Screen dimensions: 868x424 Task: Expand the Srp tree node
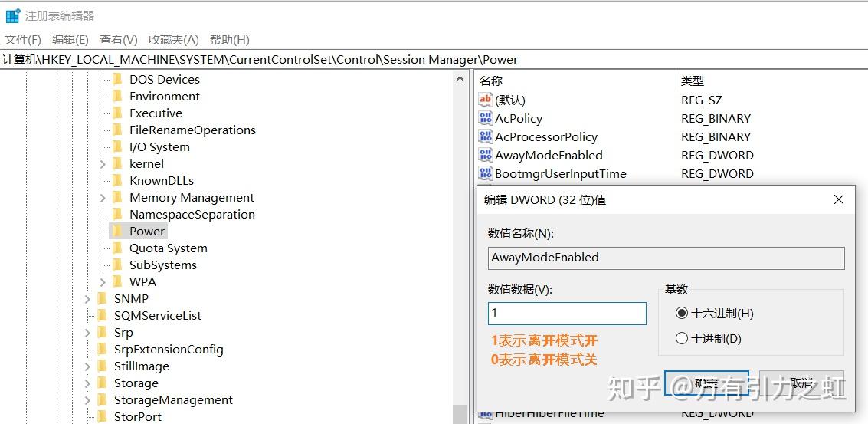87,333
